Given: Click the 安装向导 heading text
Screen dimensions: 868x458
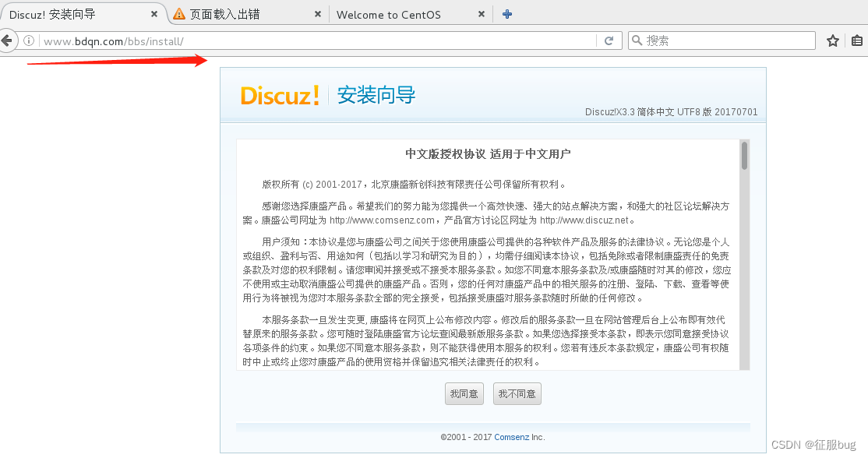Looking at the screenshot, I should [376, 95].
